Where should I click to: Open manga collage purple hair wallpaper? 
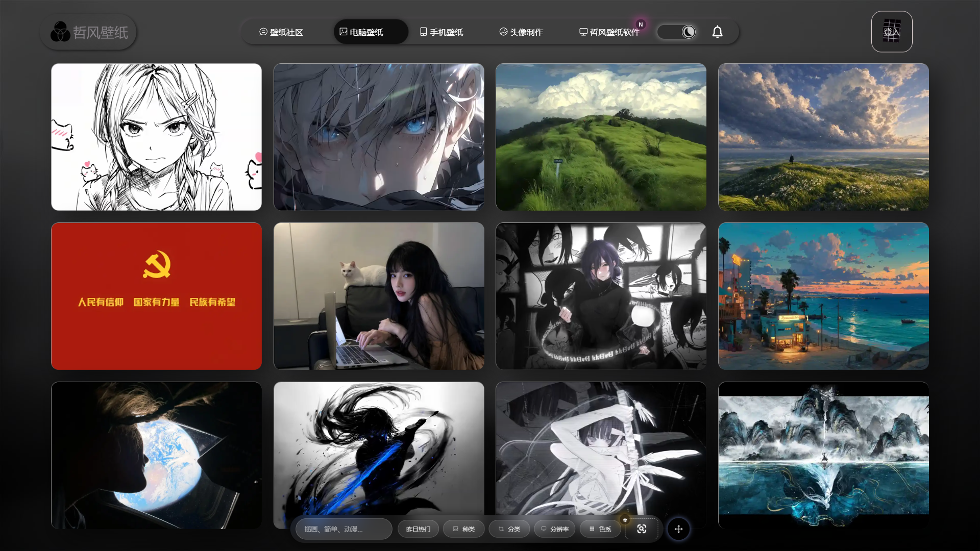(601, 296)
